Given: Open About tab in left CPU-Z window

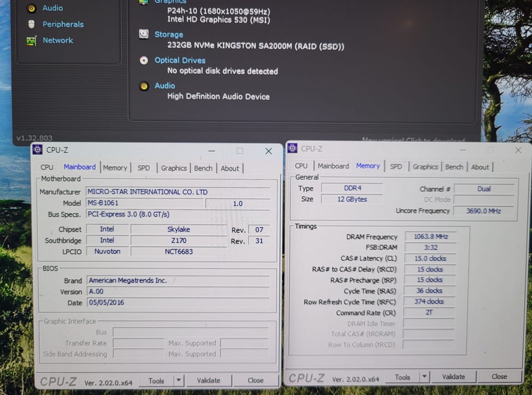Looking at the screenshot, I should 229,168.
